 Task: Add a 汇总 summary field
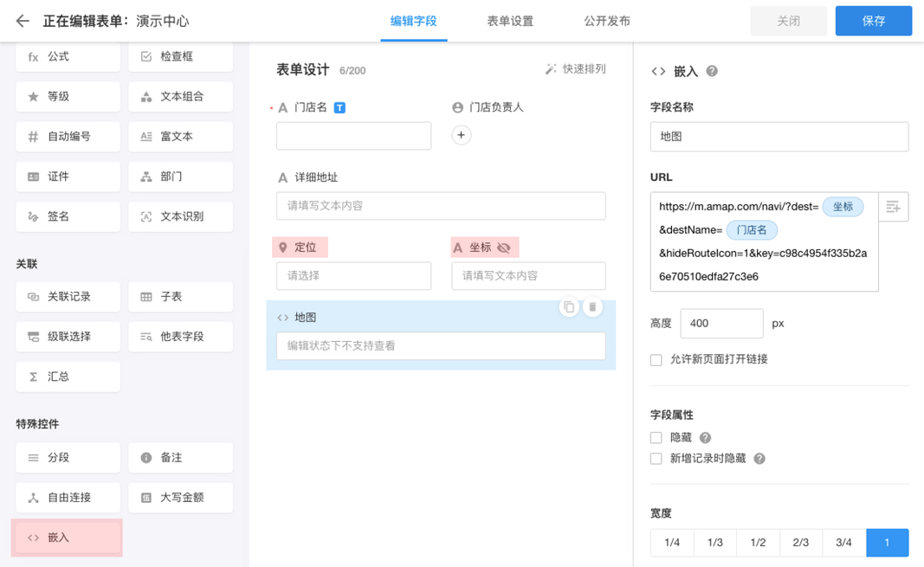click(68, 377)
